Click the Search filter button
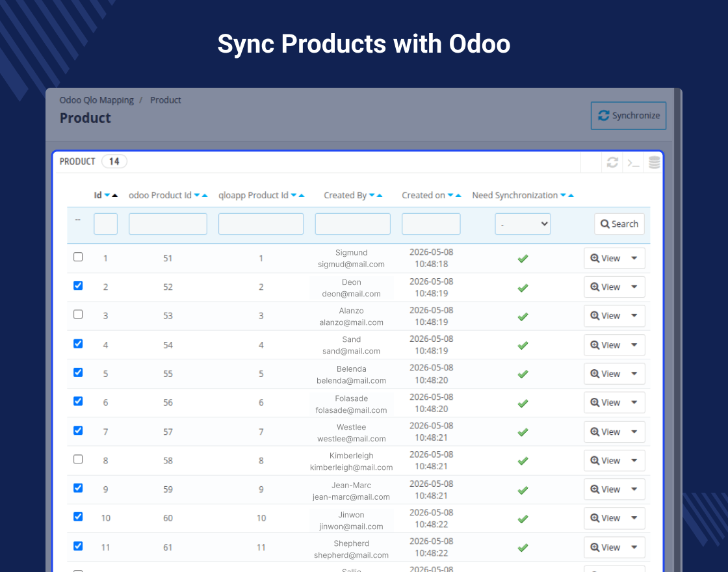 coord(619,224)
